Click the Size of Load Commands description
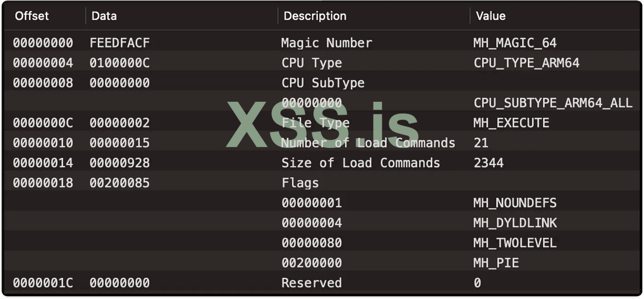Screen dimensions: 644x299 pos(361,163)
